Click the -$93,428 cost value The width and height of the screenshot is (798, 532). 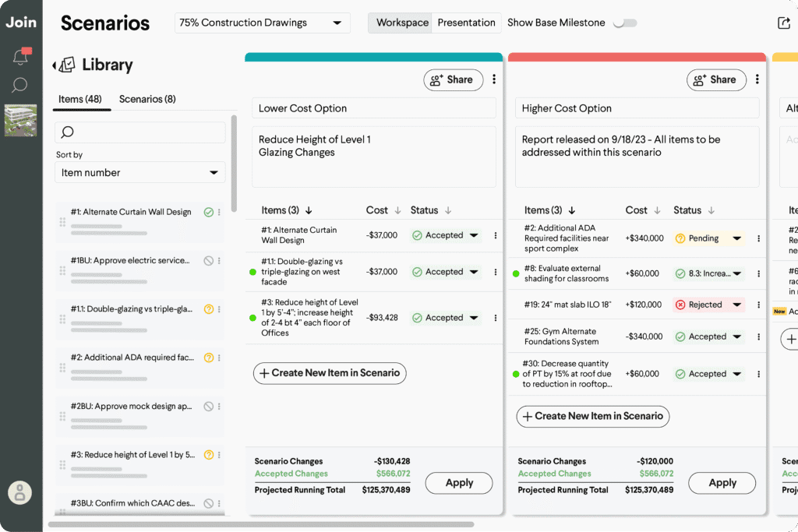click(x=382, y=318)
